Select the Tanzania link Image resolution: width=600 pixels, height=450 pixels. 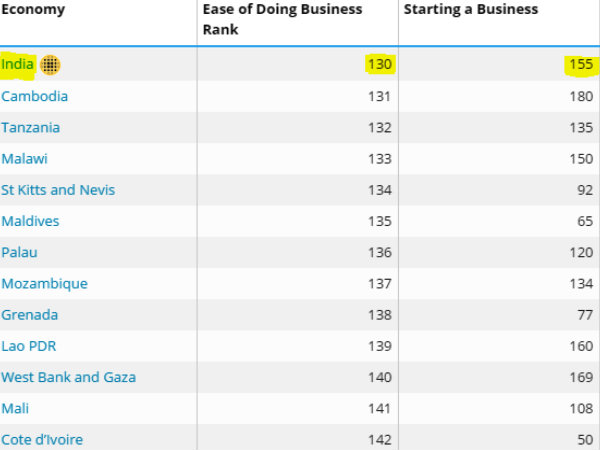31,128
